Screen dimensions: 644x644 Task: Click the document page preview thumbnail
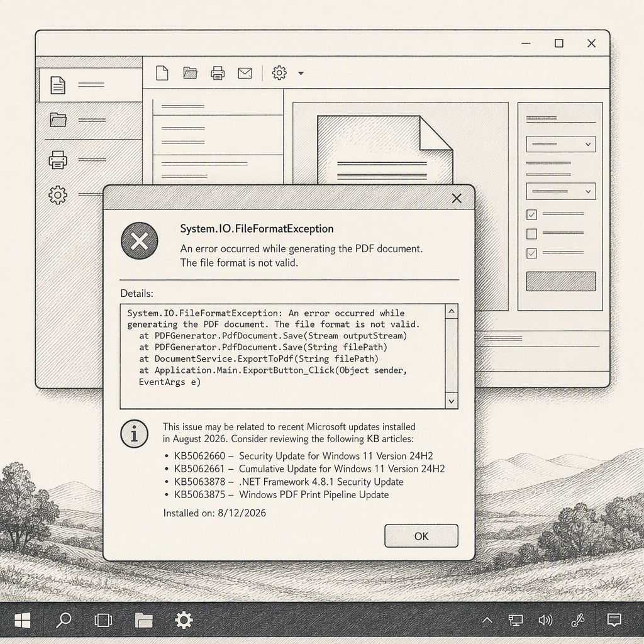(x=385, y=150)
